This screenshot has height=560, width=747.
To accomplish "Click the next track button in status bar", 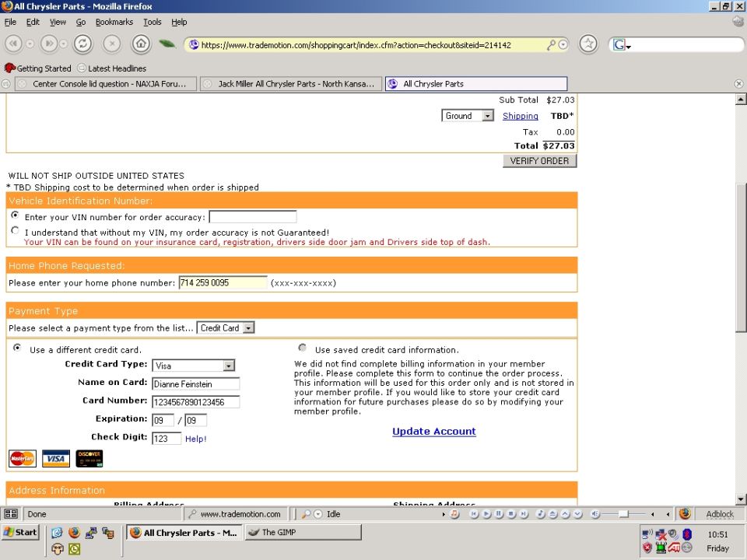I will (x=524, y=514).
